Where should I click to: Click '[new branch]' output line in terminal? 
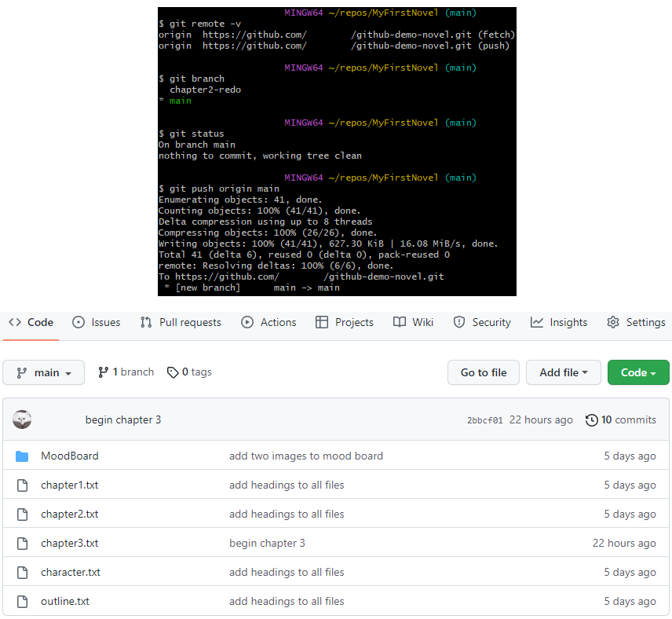208,288
